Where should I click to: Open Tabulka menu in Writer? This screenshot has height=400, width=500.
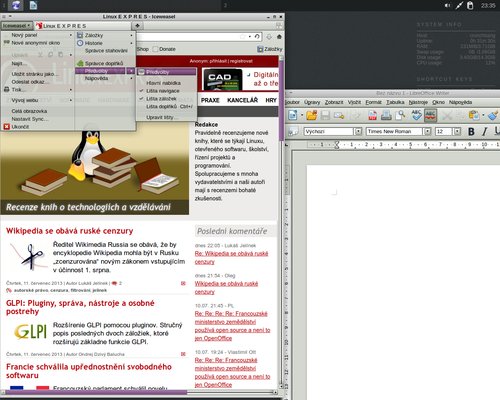pyautogui.click(x=395, y=102)
